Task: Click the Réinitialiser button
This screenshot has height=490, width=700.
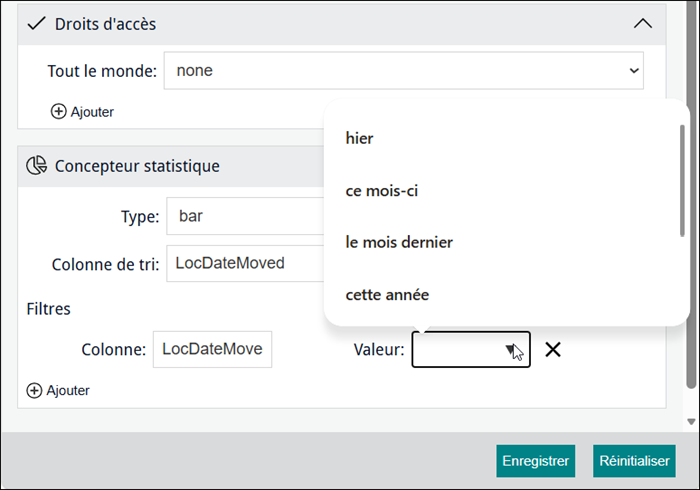Action: (x=634, y=461)
